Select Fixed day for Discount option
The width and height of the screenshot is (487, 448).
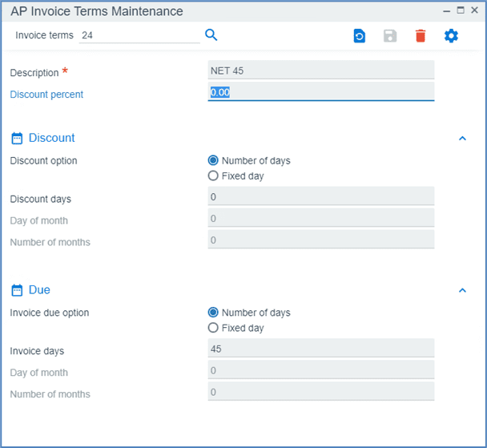(x=213, y=176)
